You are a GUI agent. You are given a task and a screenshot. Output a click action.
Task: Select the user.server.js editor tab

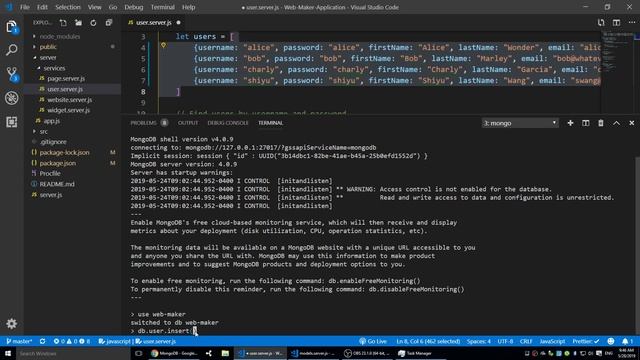(154, 22)
